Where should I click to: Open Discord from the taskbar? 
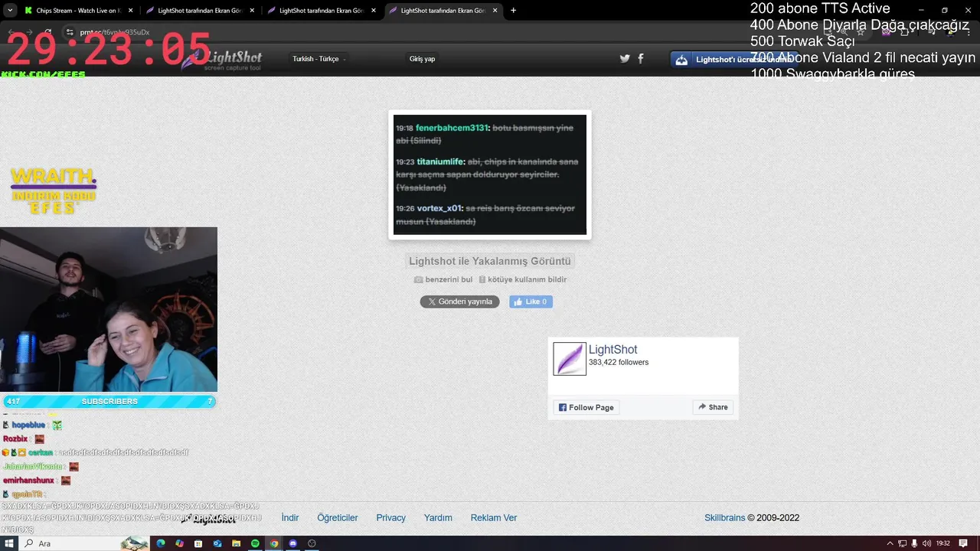292,543
